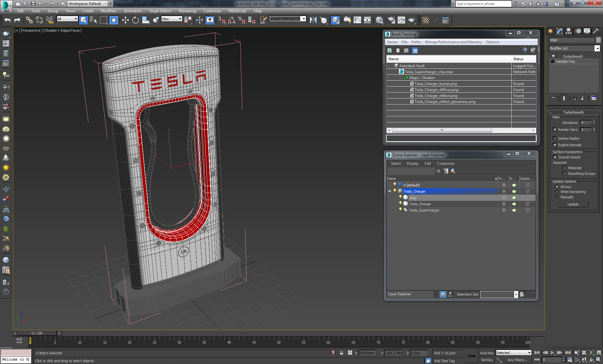Image resolution: width=603 pixels, height=364 pixels.
Task: Open the Create command panel tab
Action: [550, 31]
